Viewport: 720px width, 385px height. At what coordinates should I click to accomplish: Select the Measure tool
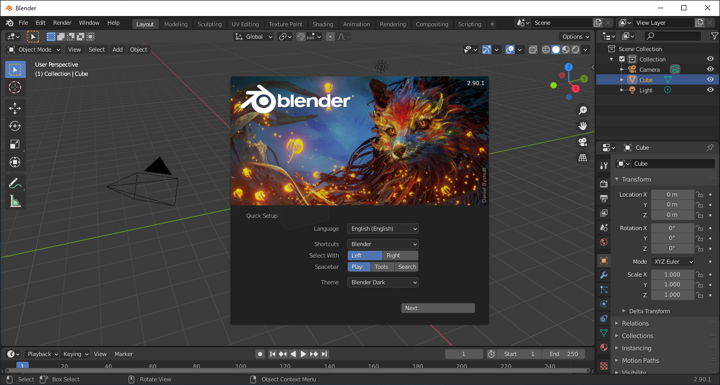click(x=15, y=201)
